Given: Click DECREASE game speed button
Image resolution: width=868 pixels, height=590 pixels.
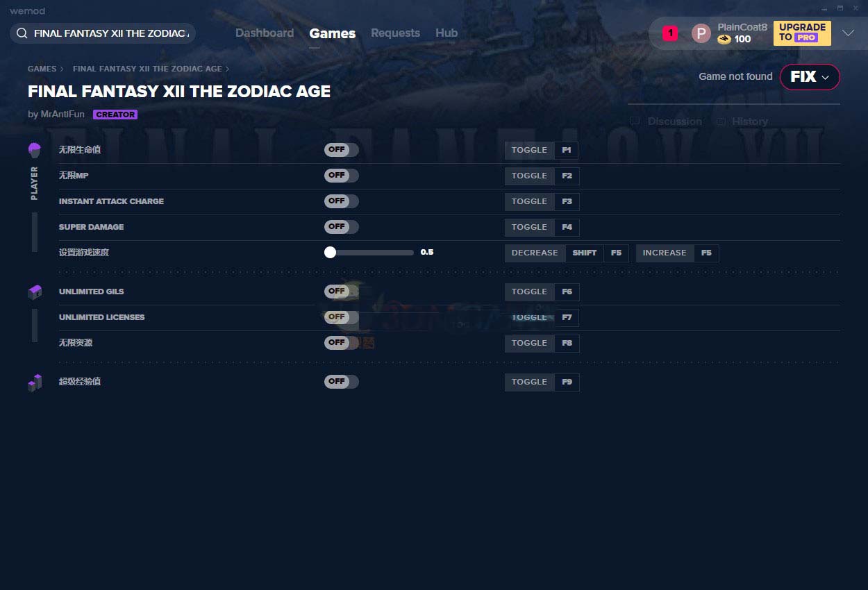Looking at the screenshot, I should coord(535,253).
